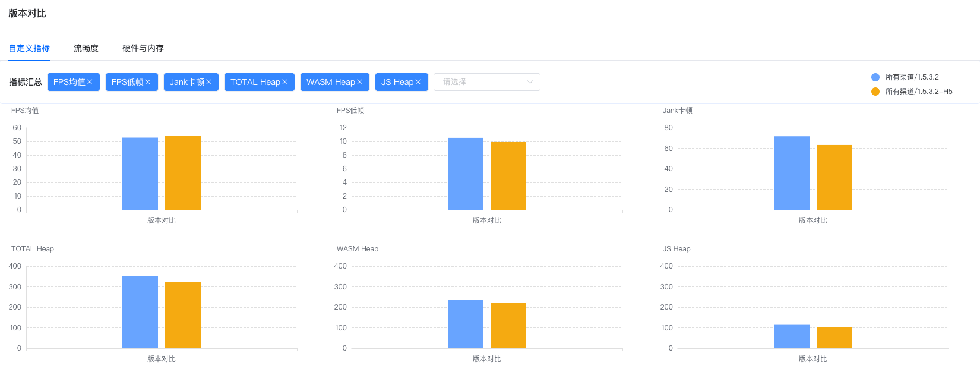Remove the FPS低帧 tag via its X icon
Image resolution: width=980 pixels, height=378 pixels.
[x=148, y=82]
